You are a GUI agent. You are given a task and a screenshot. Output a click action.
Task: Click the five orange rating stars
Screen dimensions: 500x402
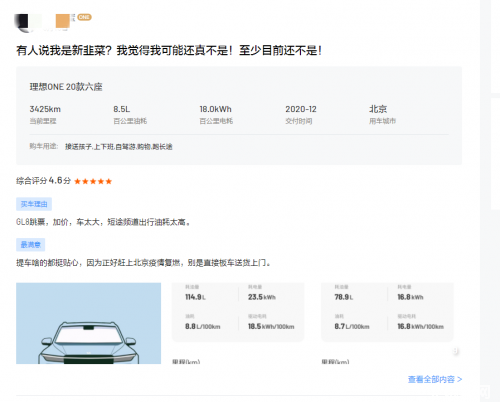93,181
